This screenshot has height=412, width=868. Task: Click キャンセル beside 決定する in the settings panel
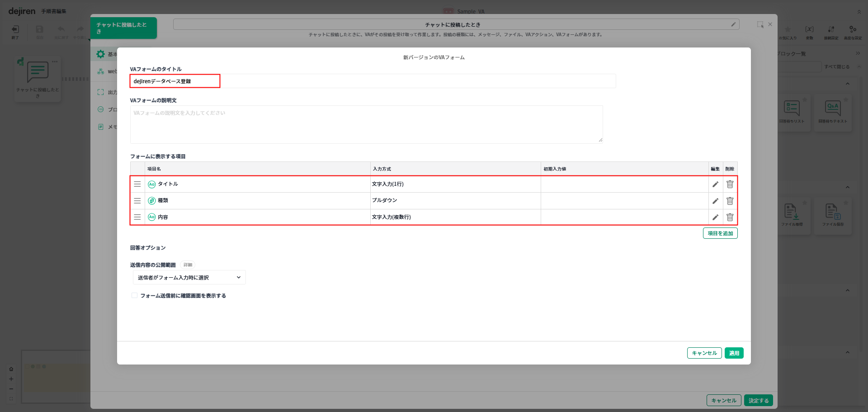click(723, 400)
